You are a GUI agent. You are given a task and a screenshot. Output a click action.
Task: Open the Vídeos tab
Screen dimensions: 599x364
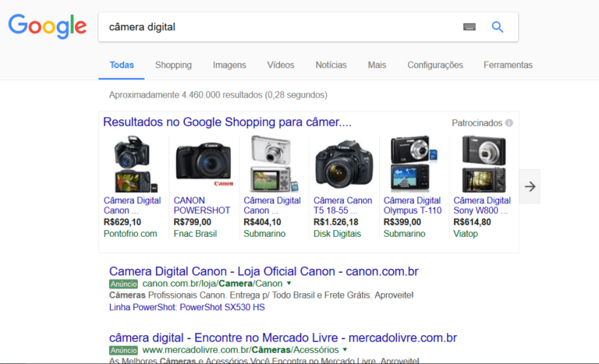[281, 65]
